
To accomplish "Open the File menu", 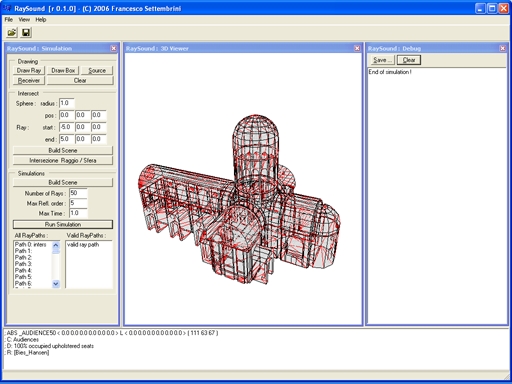I will point(9,20).
